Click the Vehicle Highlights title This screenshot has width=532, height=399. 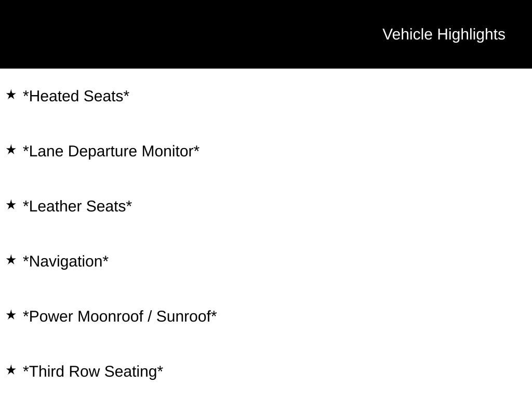[x=444, y=34]
